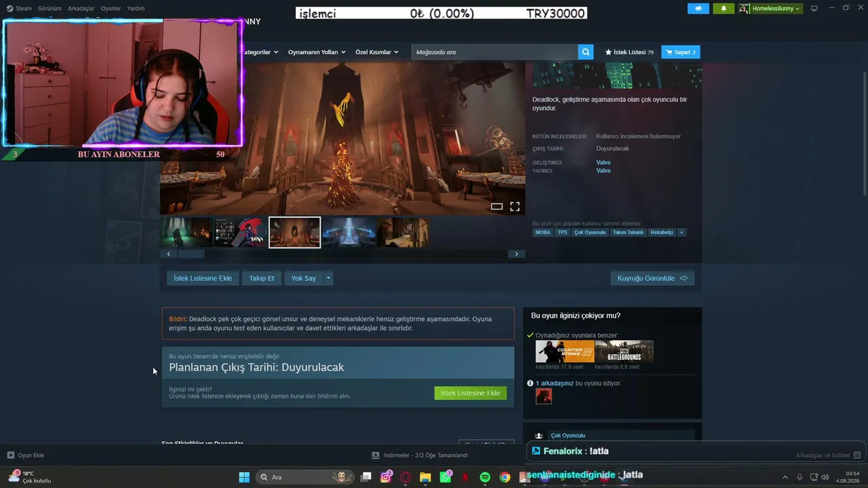Open the Steam announcements megaphone button

698,9
